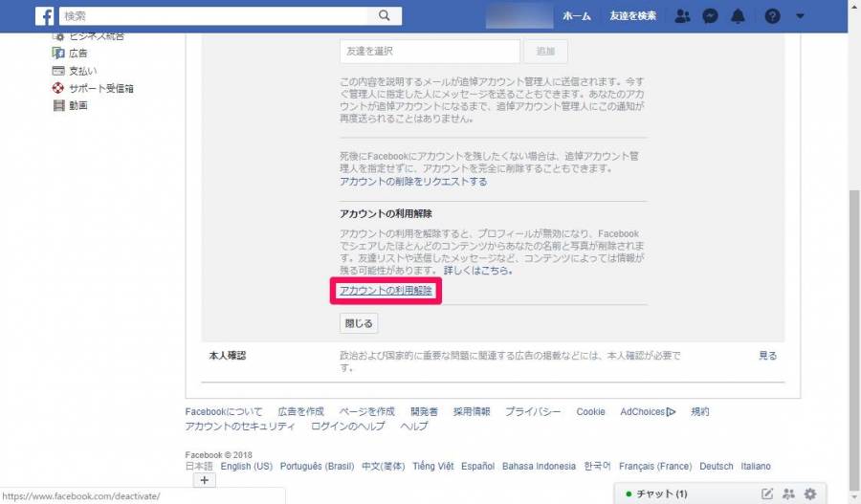Open ログインのヘルプ footer link

pos(347,426)
